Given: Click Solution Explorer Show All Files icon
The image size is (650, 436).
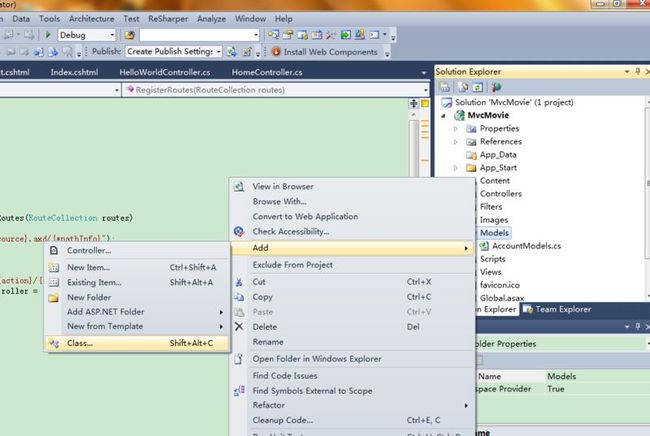Looking at the screenshot, I should pos(463,87).
